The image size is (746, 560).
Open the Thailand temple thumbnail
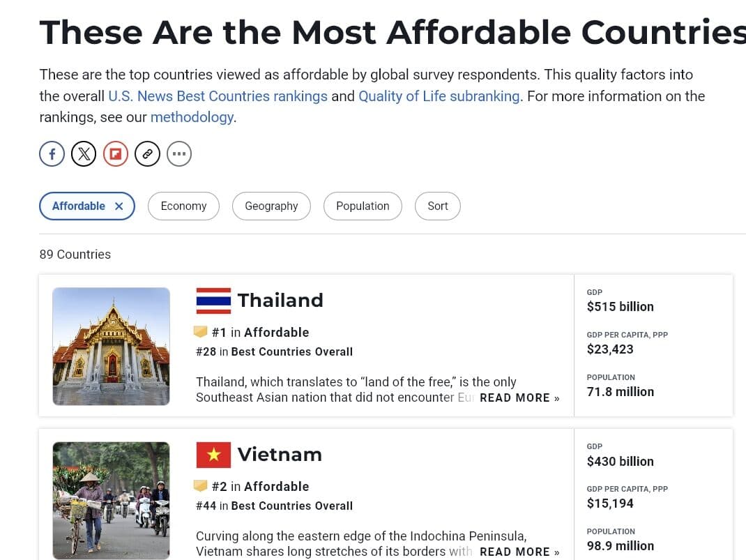(x=112, y=347)
